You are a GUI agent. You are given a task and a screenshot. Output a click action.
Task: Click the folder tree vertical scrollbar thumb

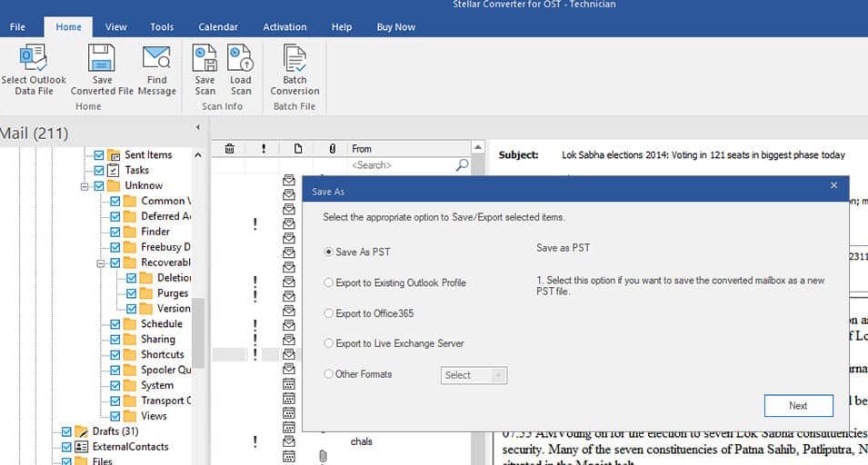pos(198,332)
